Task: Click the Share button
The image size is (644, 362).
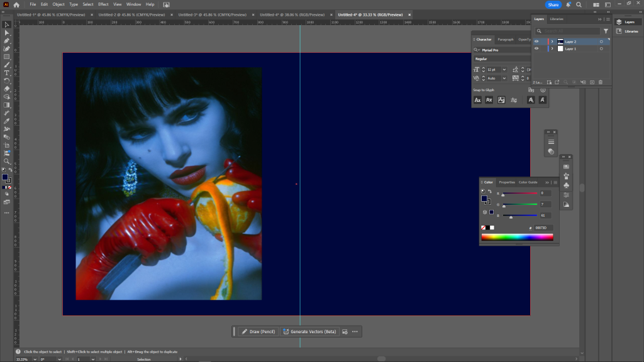Action: [x=553, y=4]
